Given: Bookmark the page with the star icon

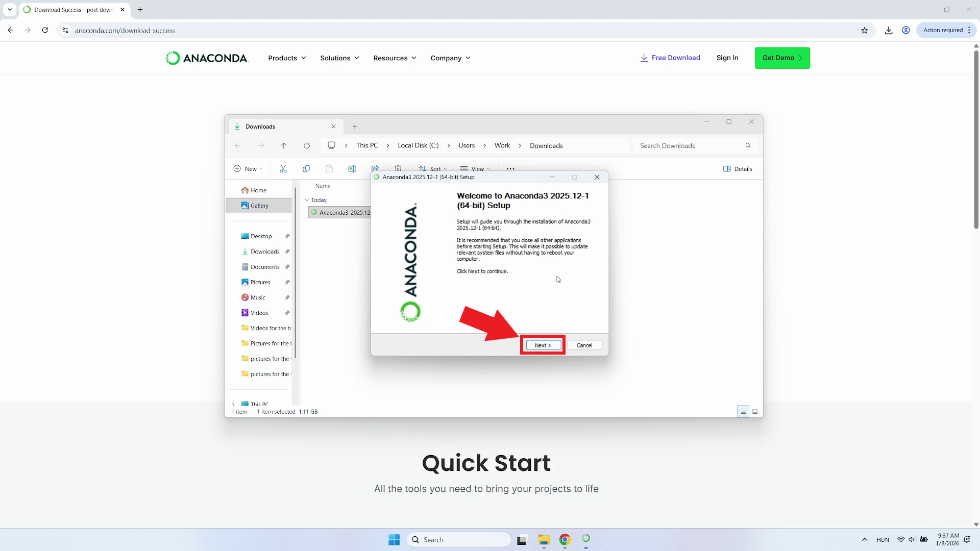Looking at the screenshot, I should pos(865,30).
